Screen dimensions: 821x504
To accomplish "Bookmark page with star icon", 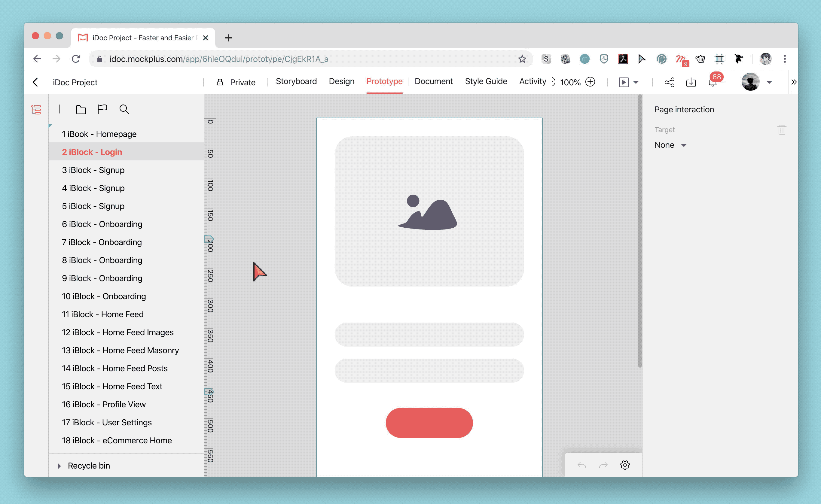I will click(x=522, y=59).
